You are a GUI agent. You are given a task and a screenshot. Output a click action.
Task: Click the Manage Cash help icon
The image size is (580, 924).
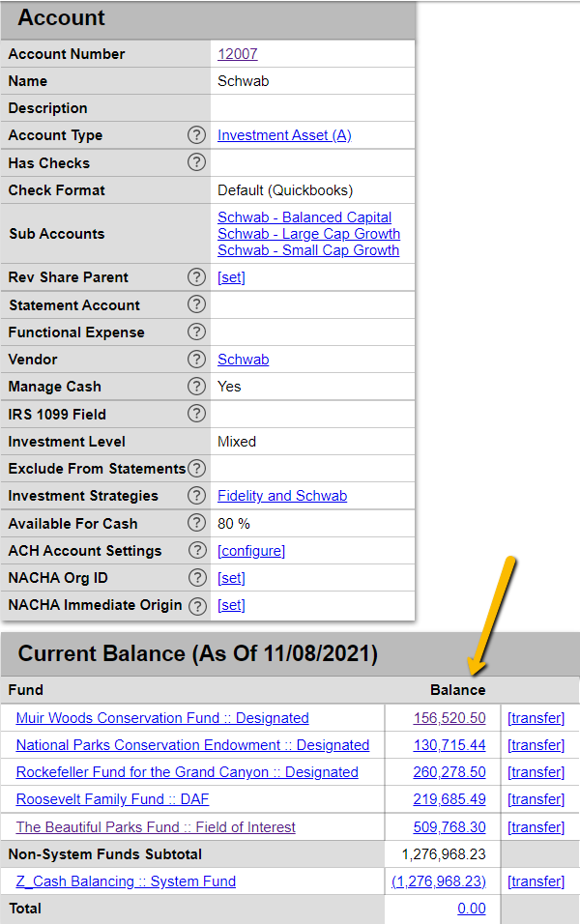196,387
